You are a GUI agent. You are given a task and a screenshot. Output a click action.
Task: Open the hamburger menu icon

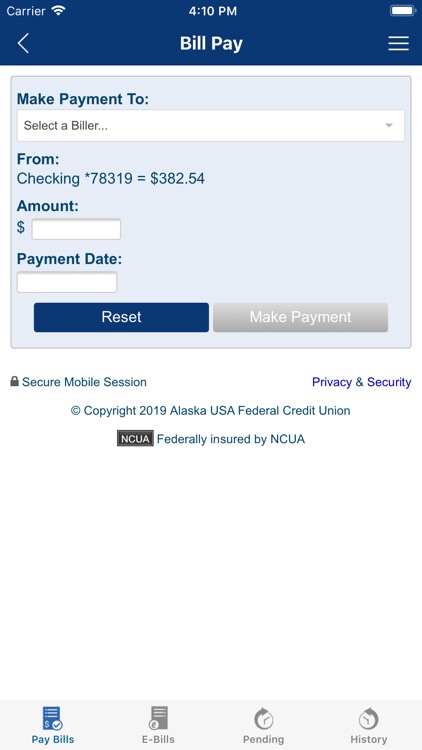[x=398, y=44]
